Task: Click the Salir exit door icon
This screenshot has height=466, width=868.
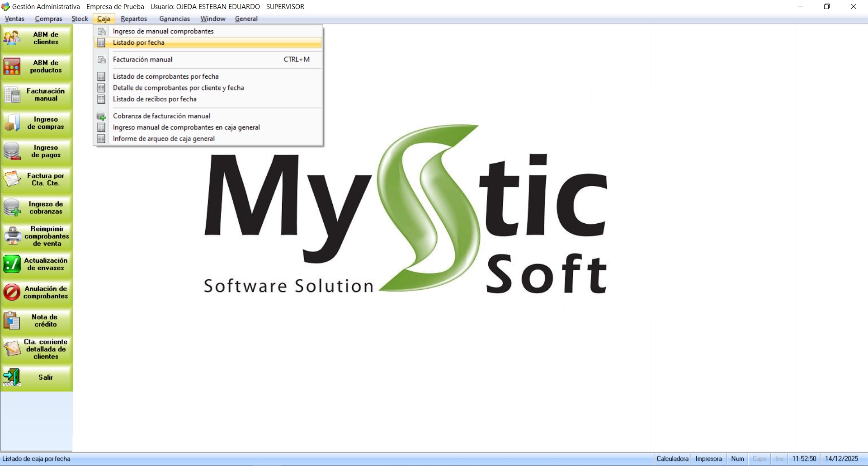Action: coord(12,377)
